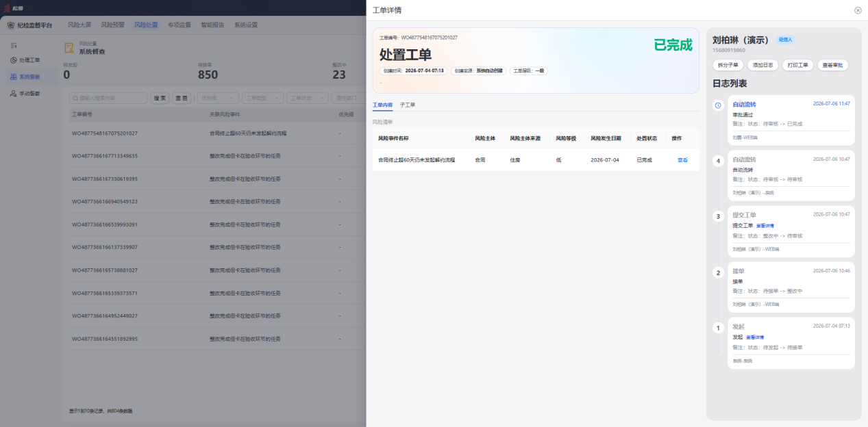Expand the 优先级 filter dropdown

218,98
